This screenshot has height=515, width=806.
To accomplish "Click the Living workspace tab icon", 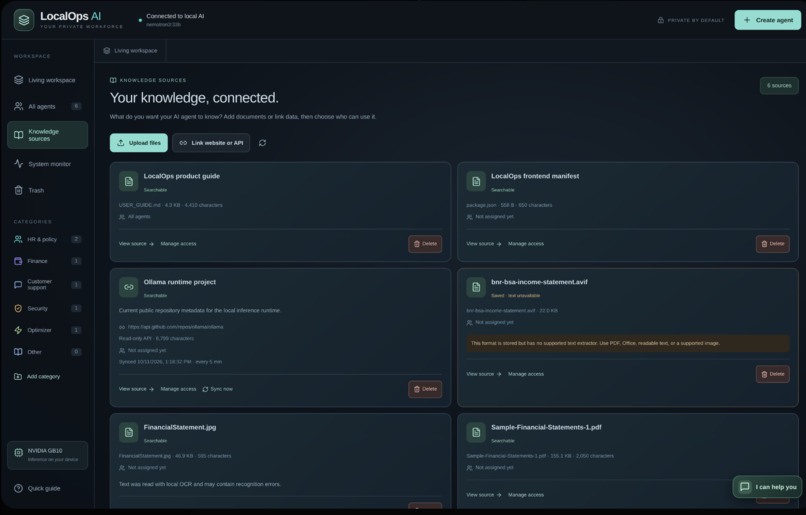I will 107,51.
